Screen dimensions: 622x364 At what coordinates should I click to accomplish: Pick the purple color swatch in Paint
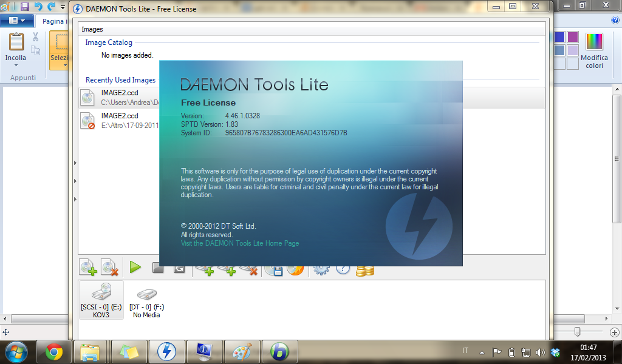572,37
